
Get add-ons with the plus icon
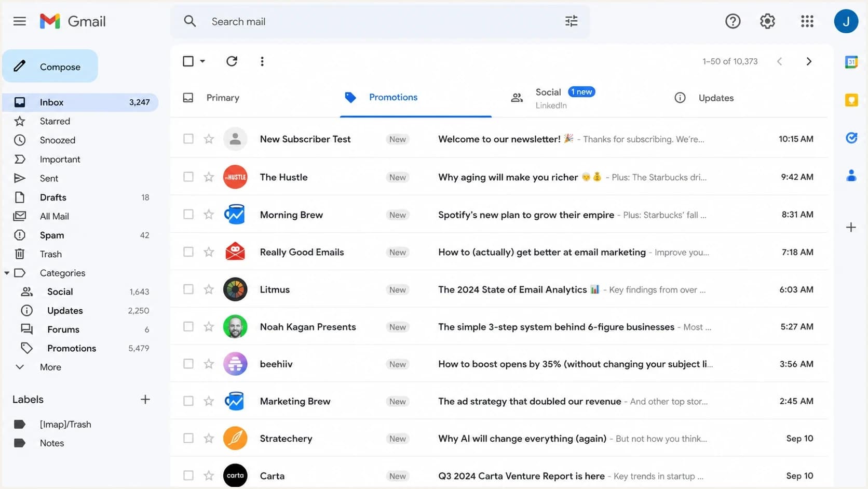[x=851, y=227]
